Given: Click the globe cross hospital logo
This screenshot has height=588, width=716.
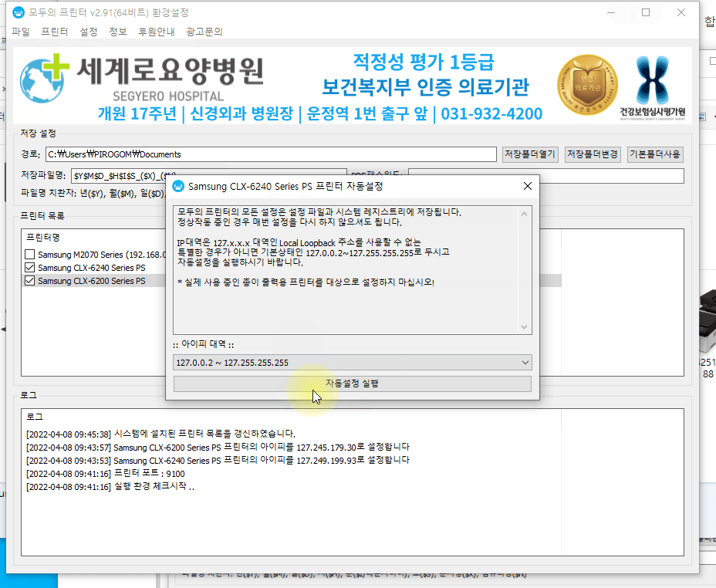Looking at the screenshot, I should pos(44,79).
